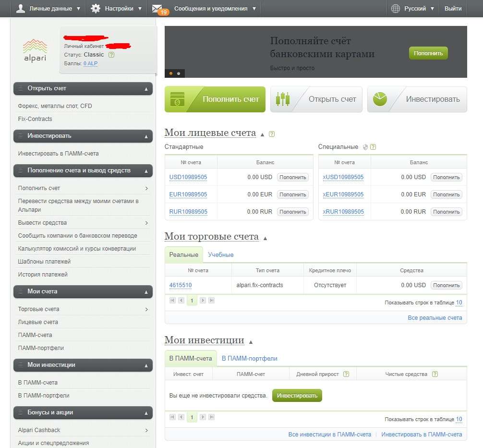The image size is (483, 448).
Task: Open trading account link 4615510
Action: (x=181, y=285)
